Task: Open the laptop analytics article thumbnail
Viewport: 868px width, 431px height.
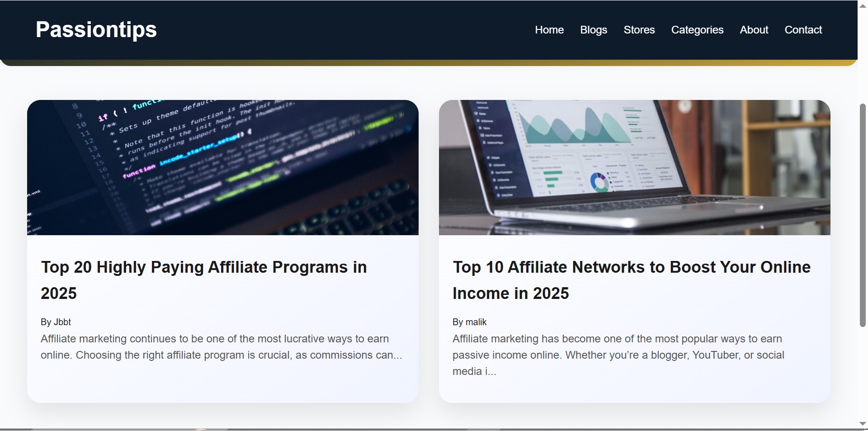Action: [x=635, y=167]
